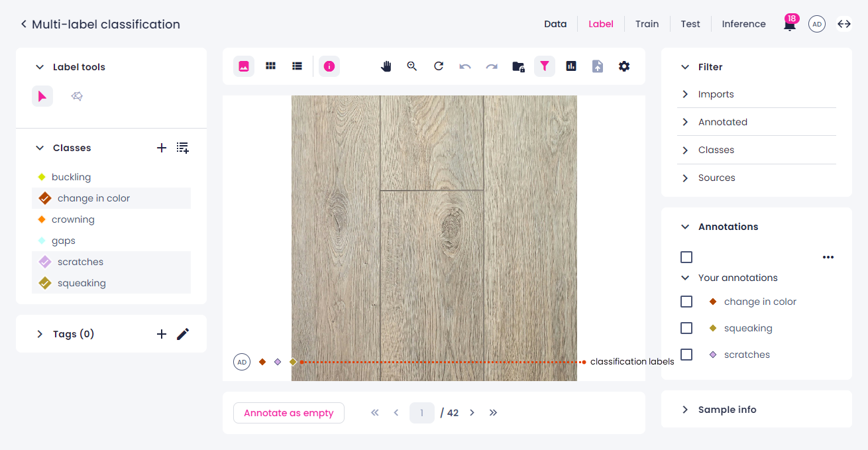Jump to the last image
This screenshot has width=868, height=450.
point(493,413)
